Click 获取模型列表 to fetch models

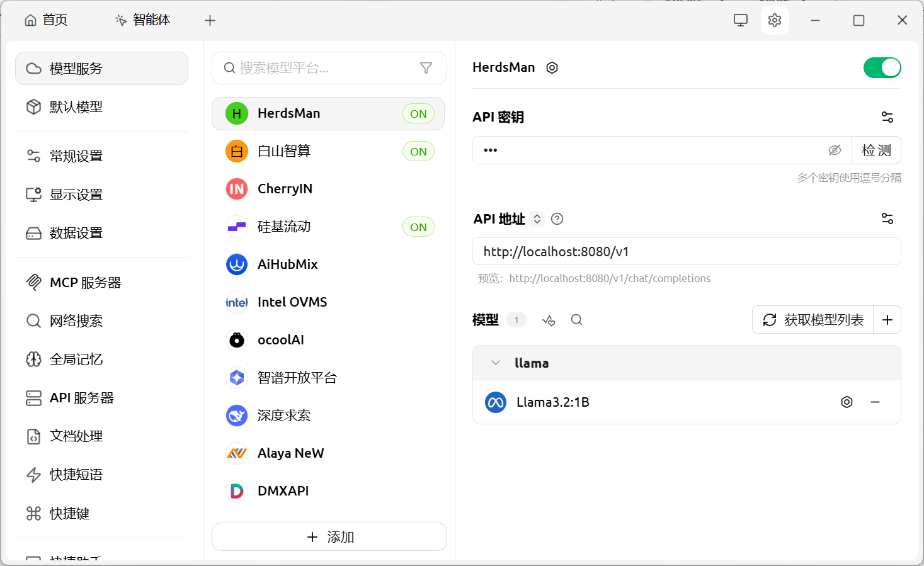(813, 320)
